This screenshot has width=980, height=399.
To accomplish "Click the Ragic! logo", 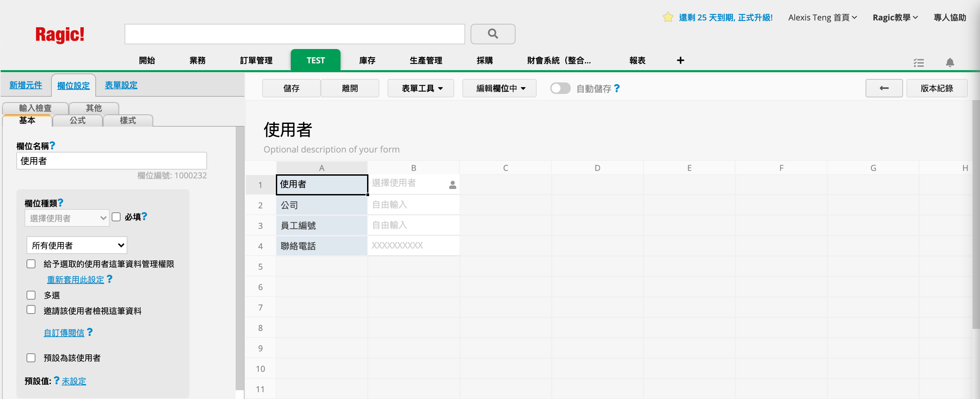I will point(60,35).
